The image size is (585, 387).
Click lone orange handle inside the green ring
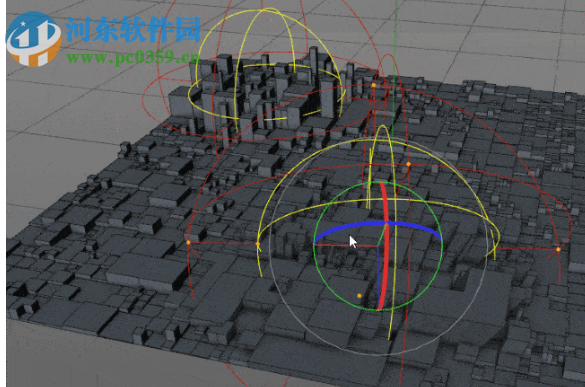(359, 296)
